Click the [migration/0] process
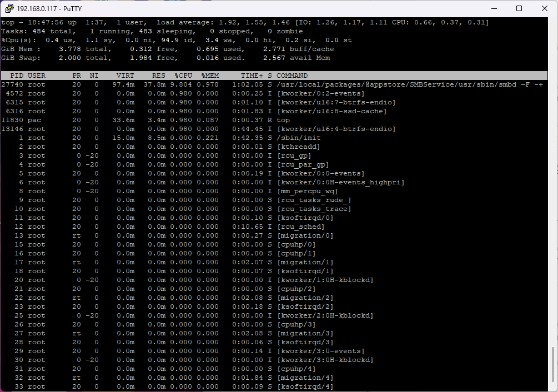558x392 pixels. (x=305, y=235)
